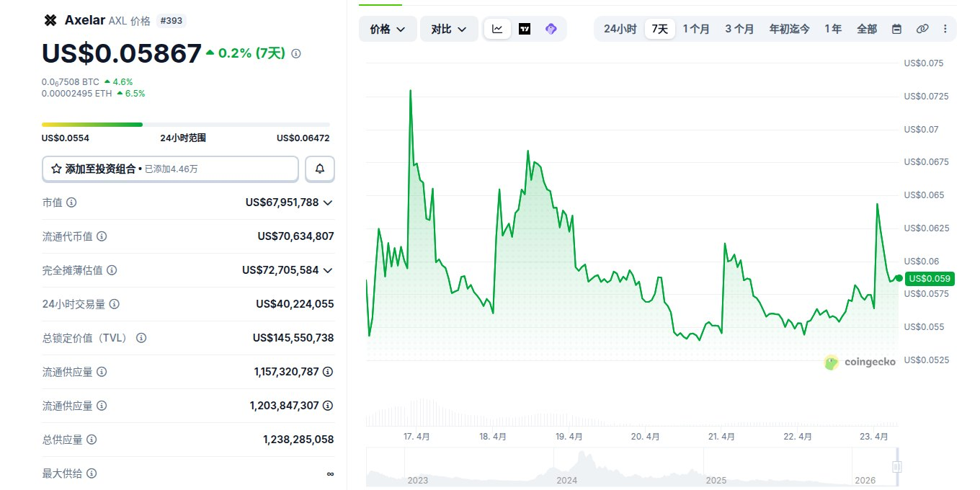Click the info icon next to 市值
The width and height of the screenshot is (980, 490).
pos(71,202)
